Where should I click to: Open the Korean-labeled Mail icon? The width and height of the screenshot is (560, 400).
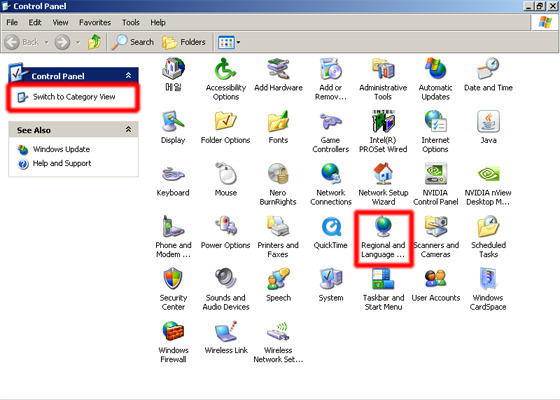(x=173, y=74)
